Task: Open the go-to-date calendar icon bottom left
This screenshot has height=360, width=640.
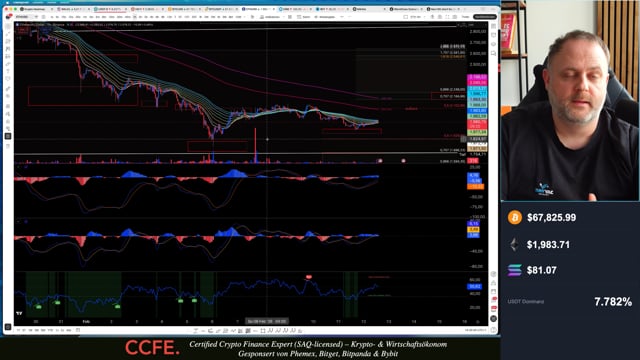Action: (x=78, y=330)
